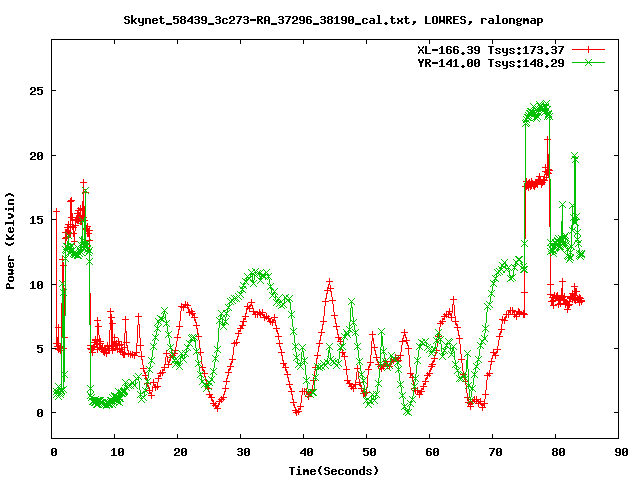
Task: Click x-axis tick label 20
Action: (180, 452)
